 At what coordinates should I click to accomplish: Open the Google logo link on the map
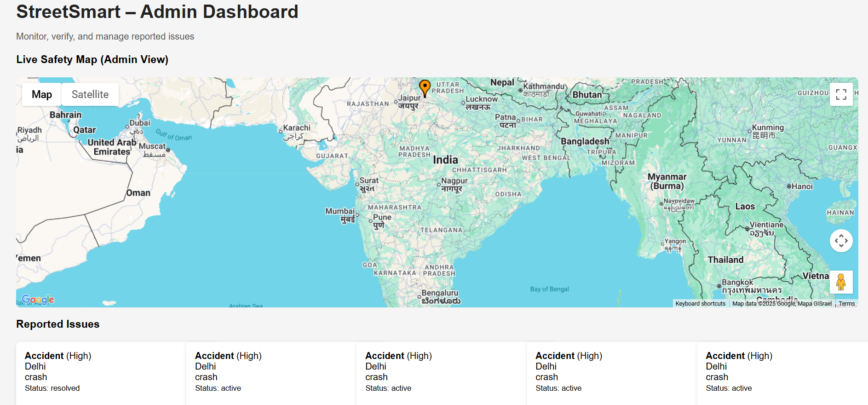coord(38,300)
